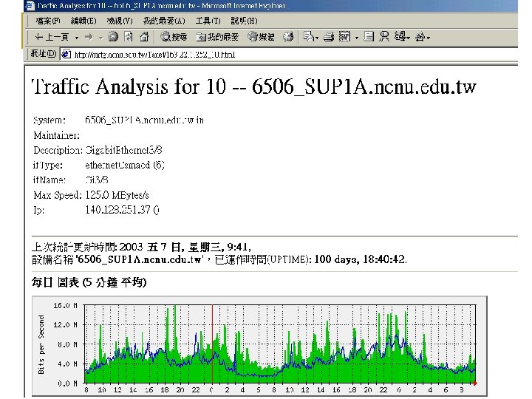
Task: Click the Edit with Word icon
Action: tap(344, 37)
